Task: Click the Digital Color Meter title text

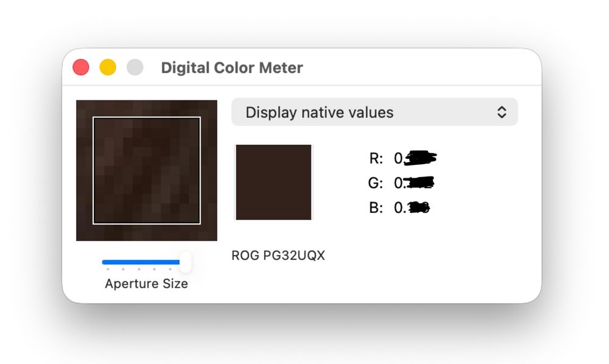Action: (232, 68)
